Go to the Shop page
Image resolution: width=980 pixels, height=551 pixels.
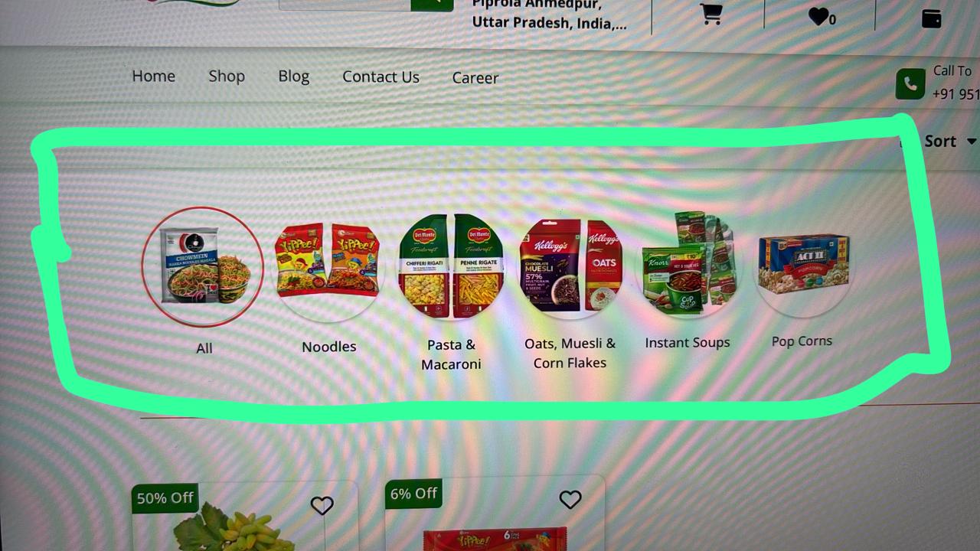tap(227, 76)
